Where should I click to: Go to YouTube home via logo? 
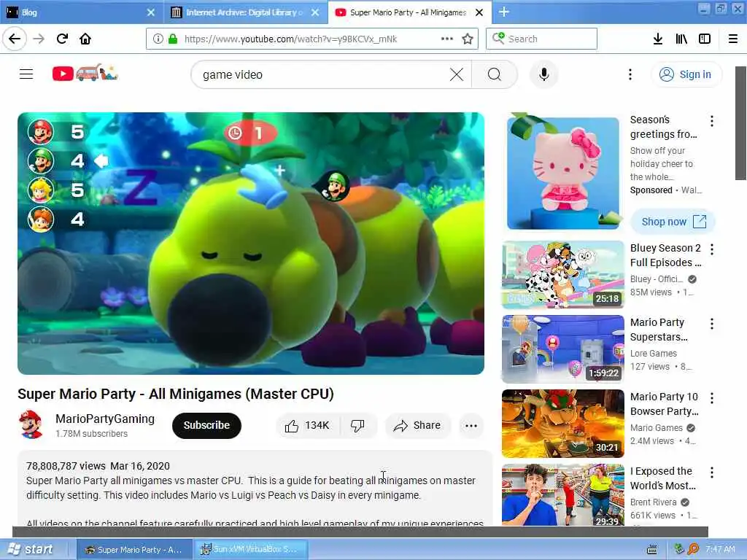[85, 74]
